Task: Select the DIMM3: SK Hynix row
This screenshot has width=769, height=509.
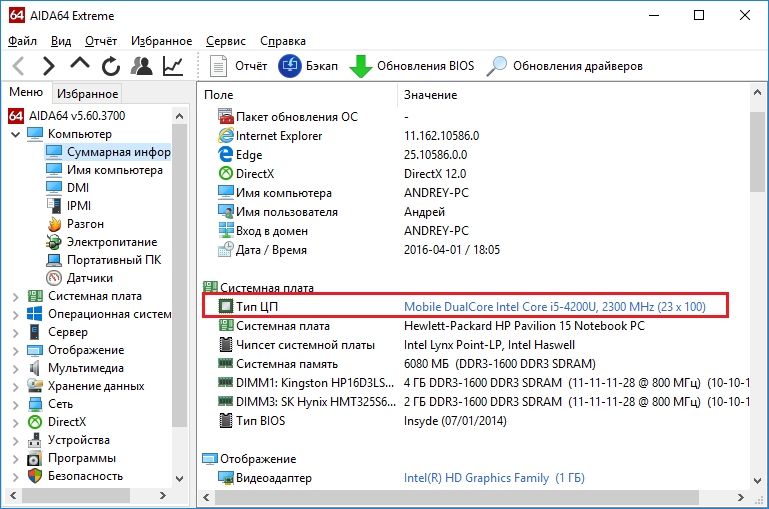Action: coord(474,402)
